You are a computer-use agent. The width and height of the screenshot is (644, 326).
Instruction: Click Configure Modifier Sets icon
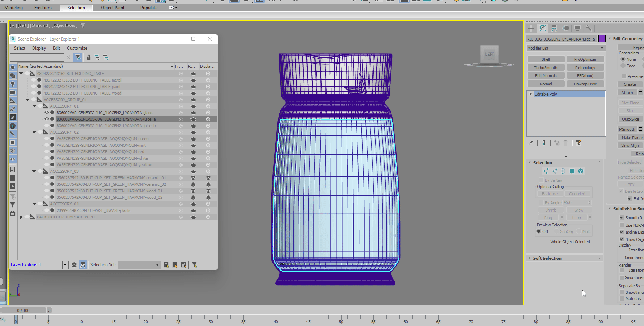click(x=579, y=143)
